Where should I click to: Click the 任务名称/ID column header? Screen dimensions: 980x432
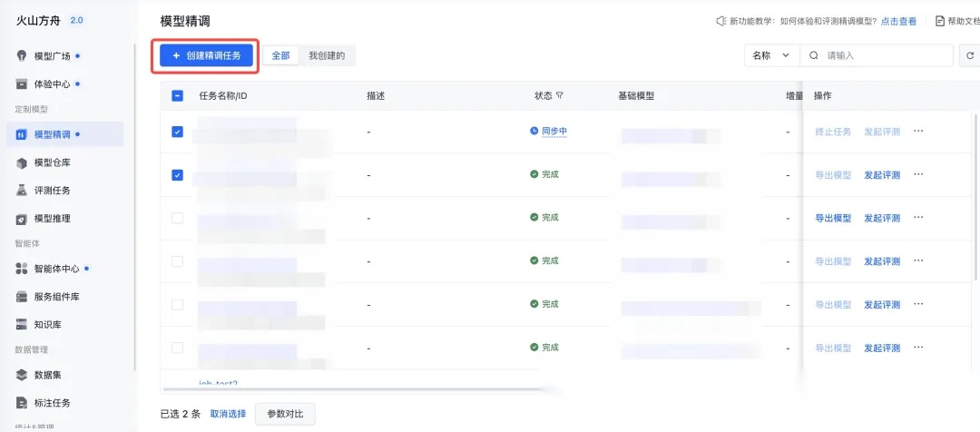[223, 95]
